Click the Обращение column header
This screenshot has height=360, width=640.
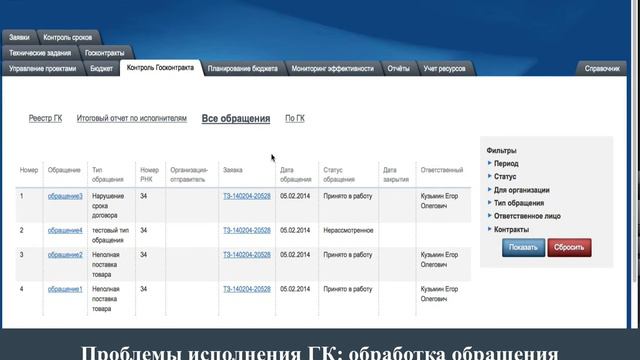[64, 170]
